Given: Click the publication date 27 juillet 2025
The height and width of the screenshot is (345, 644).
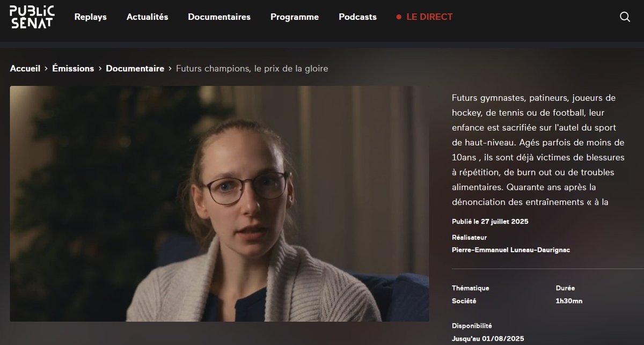Looking at the screenshot, I should 489,221.
